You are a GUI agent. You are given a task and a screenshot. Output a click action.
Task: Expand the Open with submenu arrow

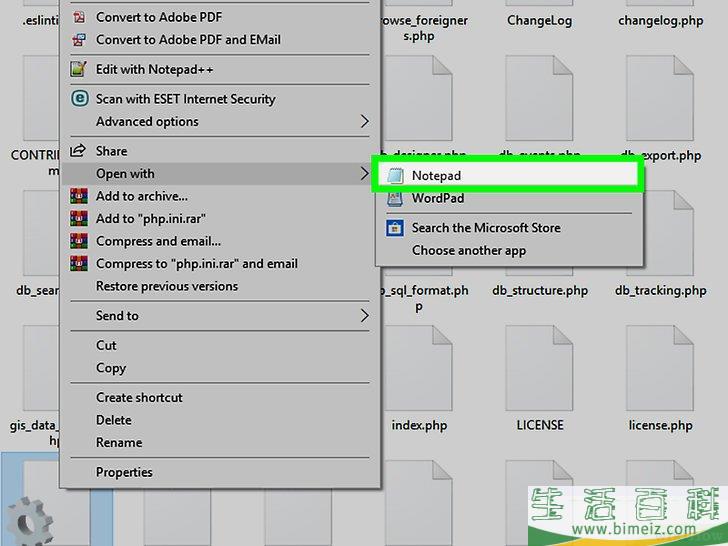[x=364, y=174]
